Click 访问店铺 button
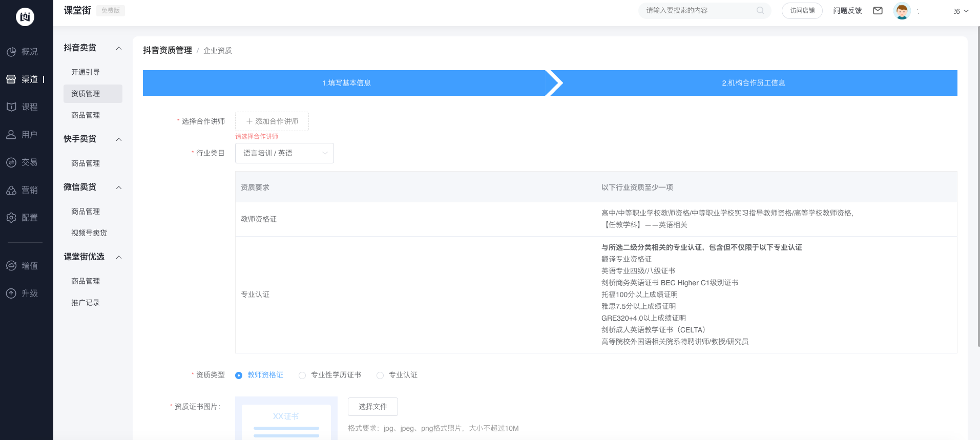Image resolution: width=980 pixels, height=440 pixels. point(802,11)
